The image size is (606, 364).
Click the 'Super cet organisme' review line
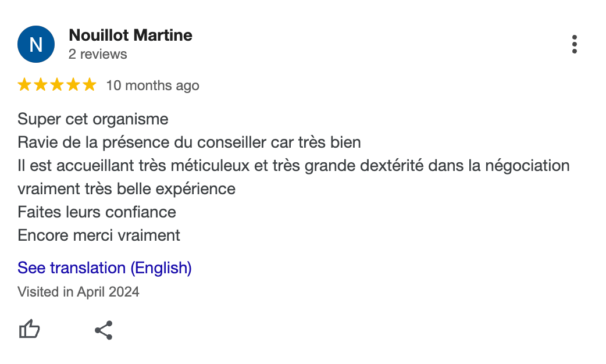(x=93, y=119)
